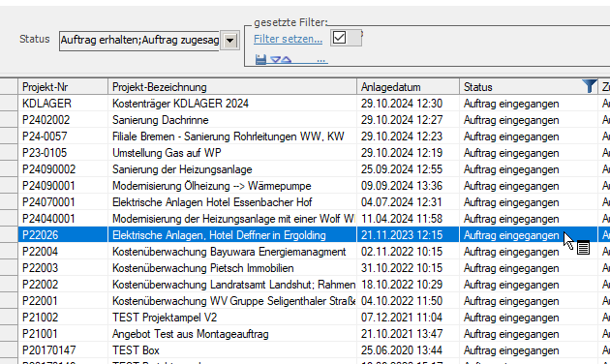Sort by Anlagedatum column header
The width and height of the screenshot is (610, 364).
pyautogui.click(x=408, y=87)
